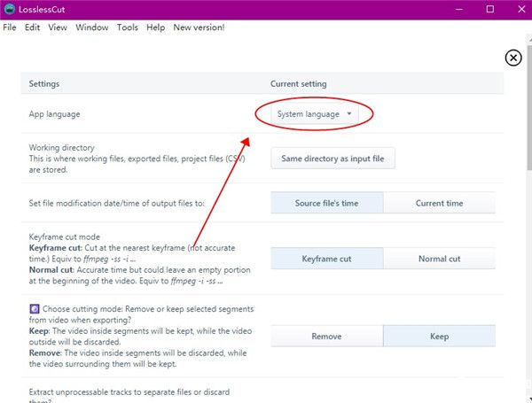Viewport: 532px width, 403px height.
Task: Maximize the LosslessCut window
Action: (490, 9)
